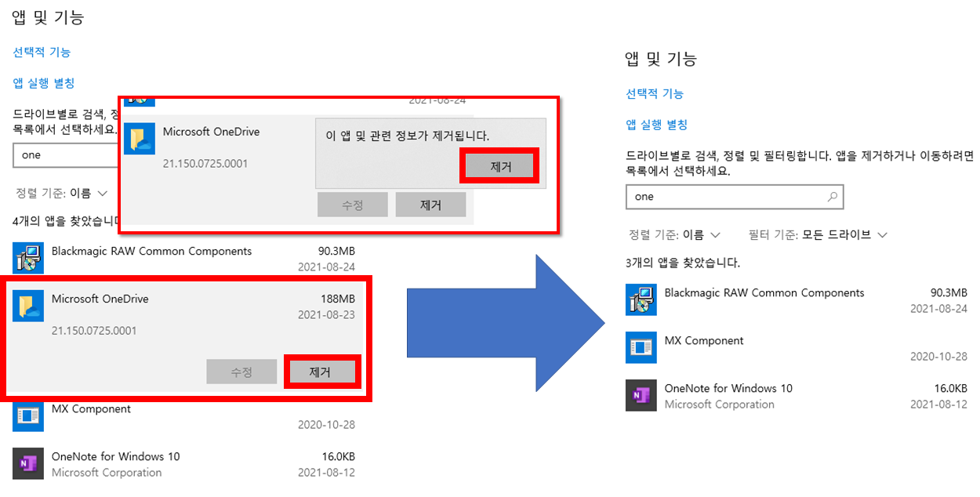Select 'Microsoft OneDrive' name beside 188MB
The width and height of the screenshot is (980, 497).
(100, 299)
